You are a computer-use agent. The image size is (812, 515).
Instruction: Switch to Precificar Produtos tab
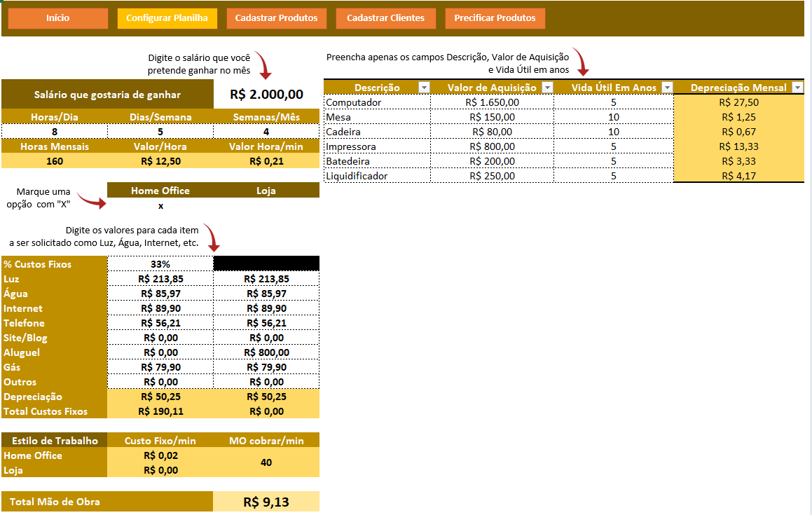[495, 18]
